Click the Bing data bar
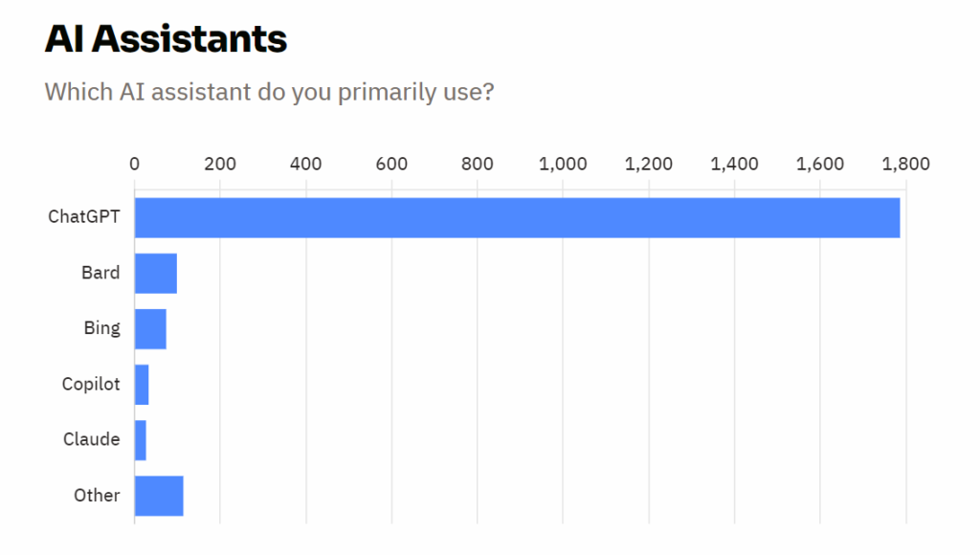Screen dimensions: 980x555 (x=150, y=329)
